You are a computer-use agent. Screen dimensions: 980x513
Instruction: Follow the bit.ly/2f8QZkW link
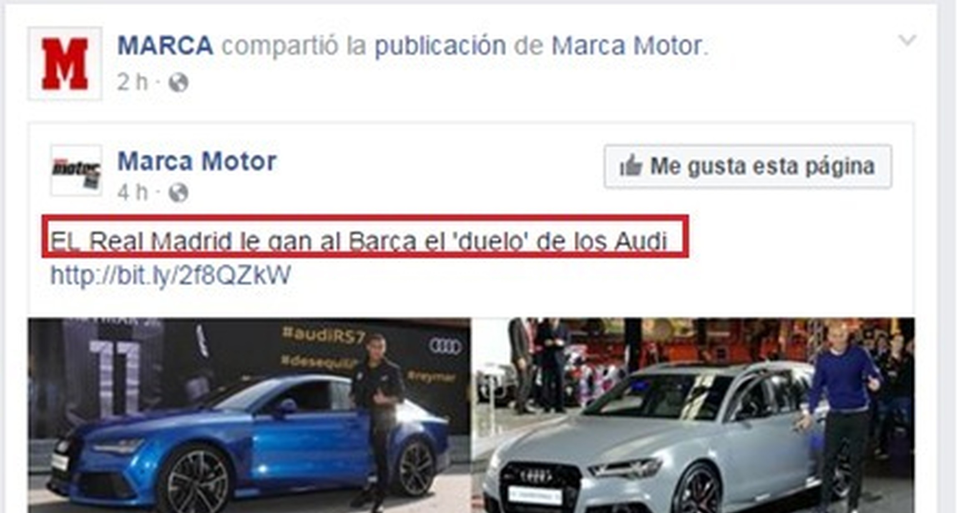tap(171, 275)
